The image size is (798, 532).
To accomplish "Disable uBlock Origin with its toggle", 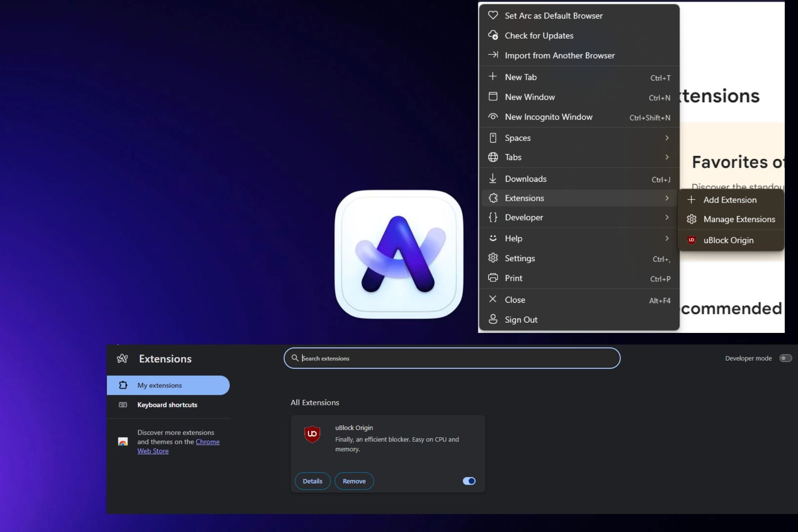I will click(469, 481).
